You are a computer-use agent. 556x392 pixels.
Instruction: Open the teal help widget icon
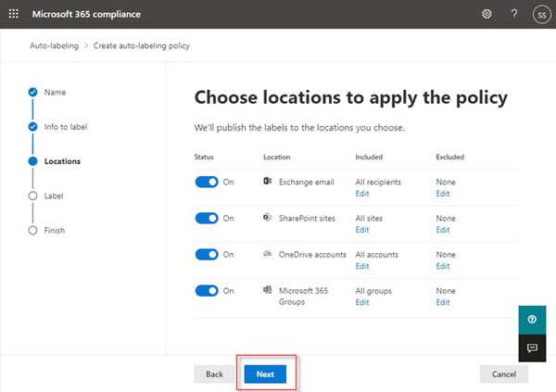tap(532, 320)
